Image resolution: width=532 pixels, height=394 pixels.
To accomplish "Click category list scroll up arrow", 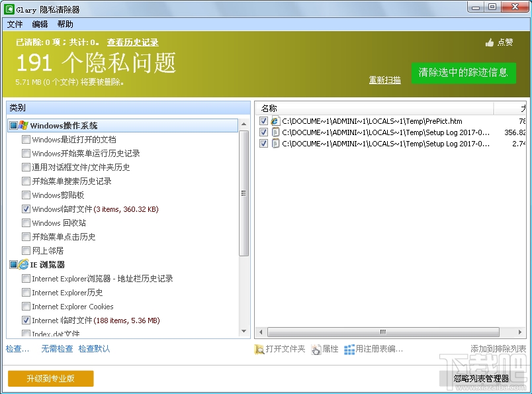I will click(244, 124).
